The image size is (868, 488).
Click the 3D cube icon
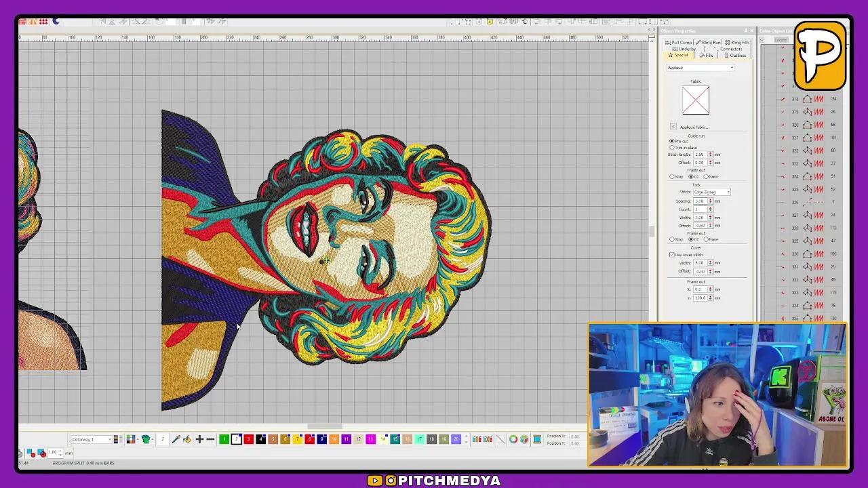(524, 439)
